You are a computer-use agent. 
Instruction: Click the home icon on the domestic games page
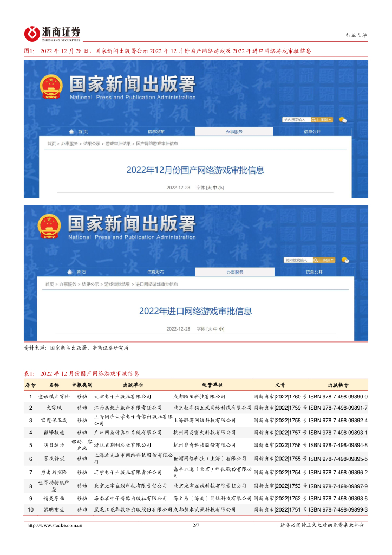tap(71, 131)
